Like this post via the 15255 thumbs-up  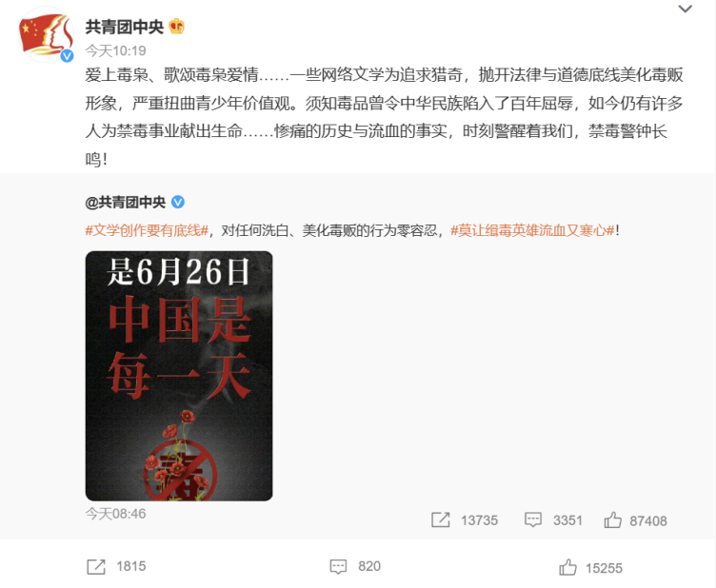(568, 567)
